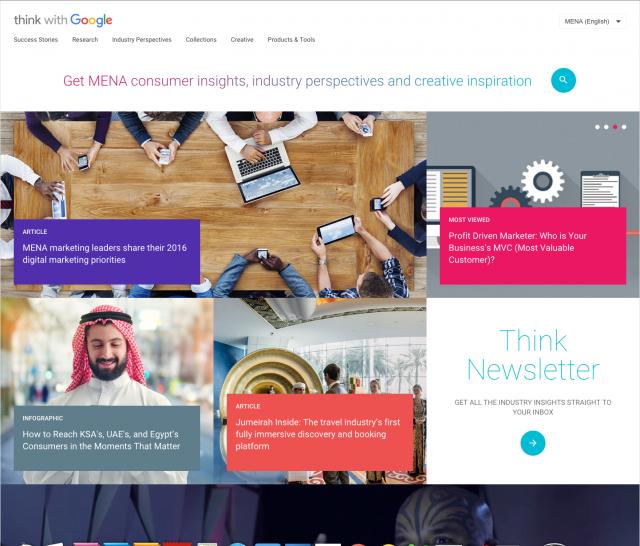
Task: Click the teal search magnifier icon
Action: click(563, 80)
